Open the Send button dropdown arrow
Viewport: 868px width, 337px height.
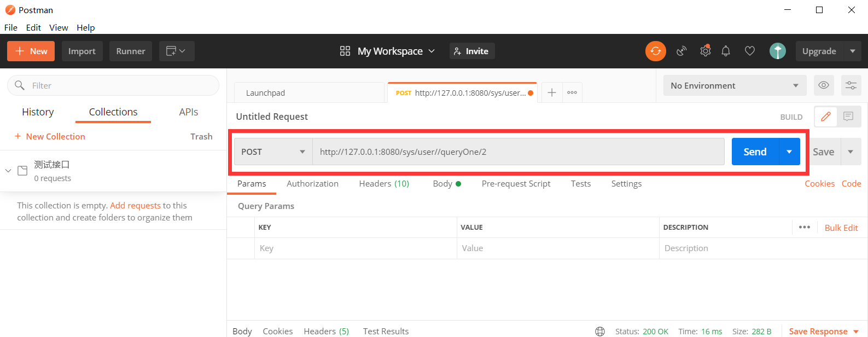pos(789,152)
